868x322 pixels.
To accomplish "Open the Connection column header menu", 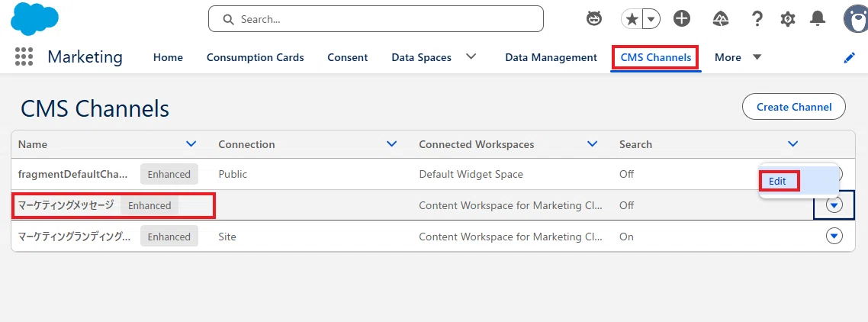I will (392, 144).
